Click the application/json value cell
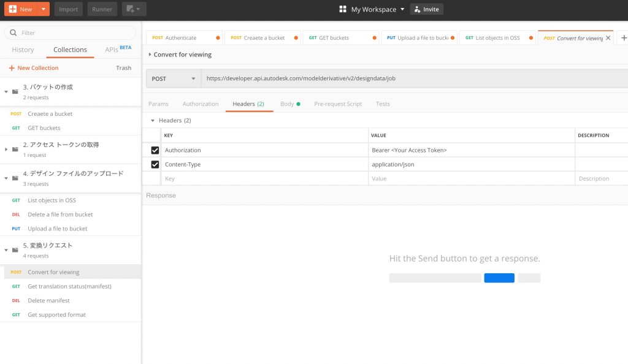 (x=472, y=164)
